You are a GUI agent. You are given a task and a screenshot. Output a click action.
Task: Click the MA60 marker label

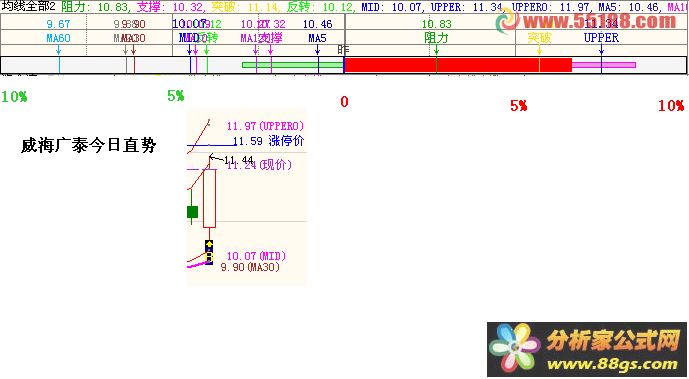pos(58,39)
